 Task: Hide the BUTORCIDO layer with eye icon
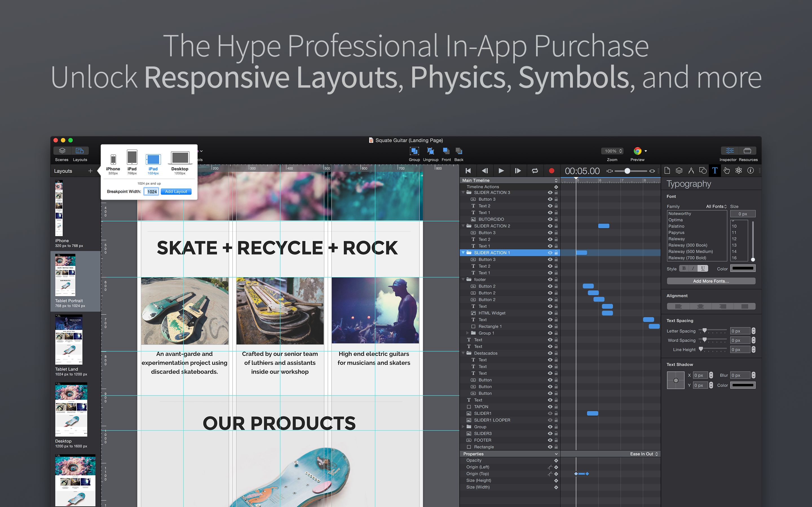pyautogui.click(x=550, y=219)
